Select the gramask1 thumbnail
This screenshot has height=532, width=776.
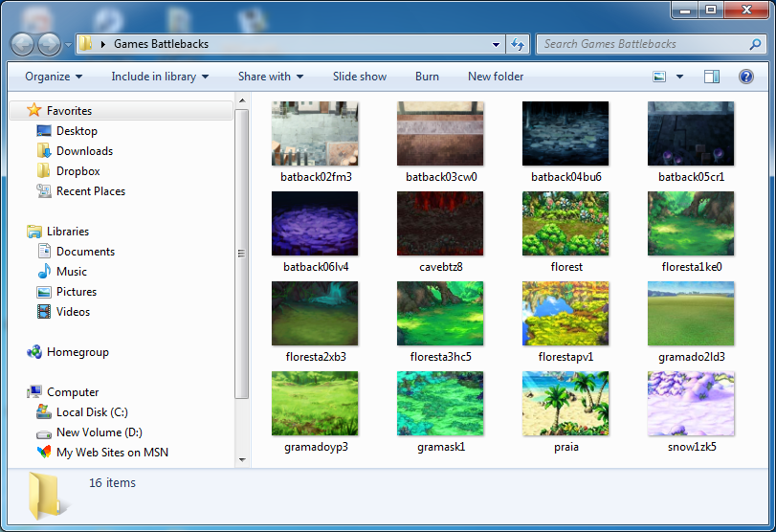tap(440, 404)
